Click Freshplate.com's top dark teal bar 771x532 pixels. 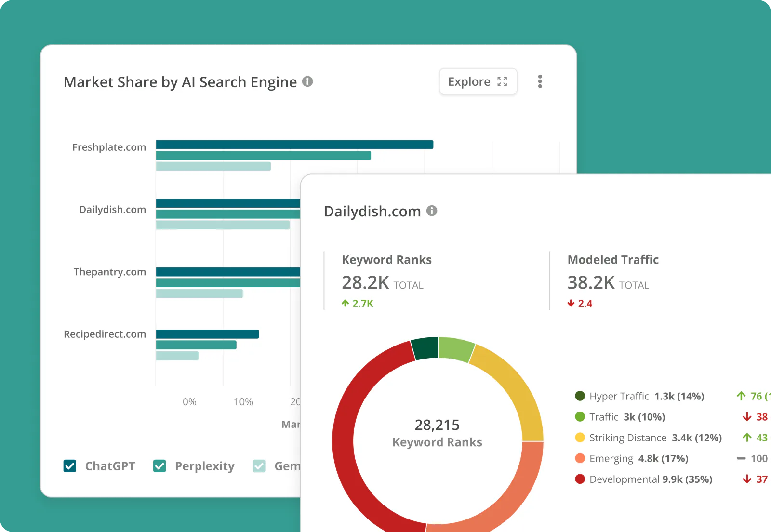pos(294,145)
